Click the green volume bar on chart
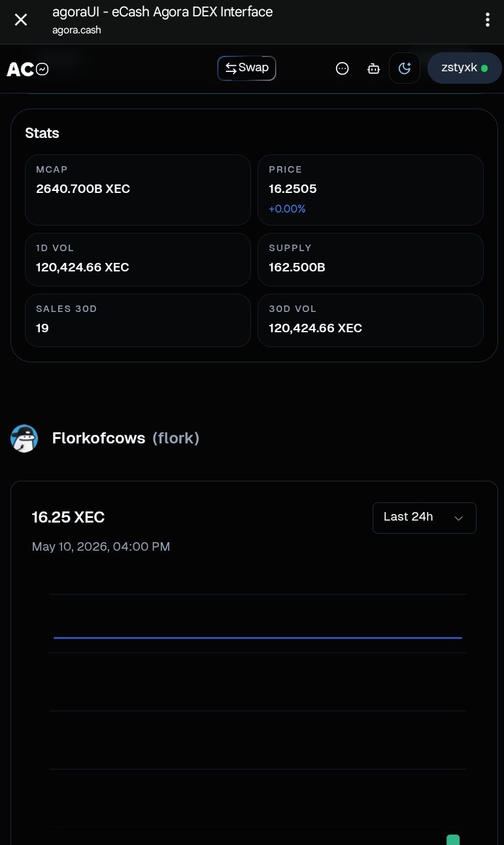The width and height of the screenshot is (504, 845). tap(453, 840)
